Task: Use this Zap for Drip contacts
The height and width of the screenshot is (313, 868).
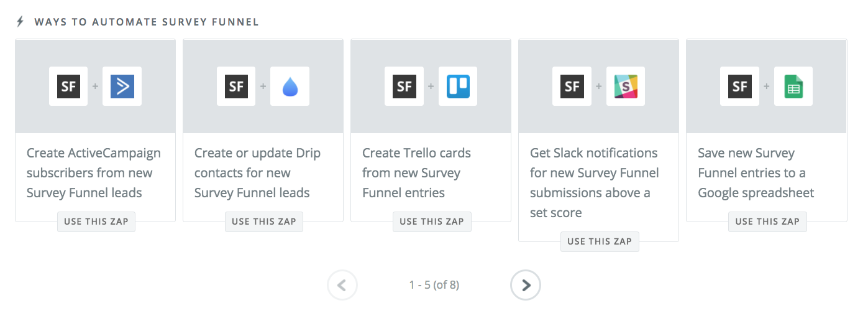Action: [x=264, y=222]
